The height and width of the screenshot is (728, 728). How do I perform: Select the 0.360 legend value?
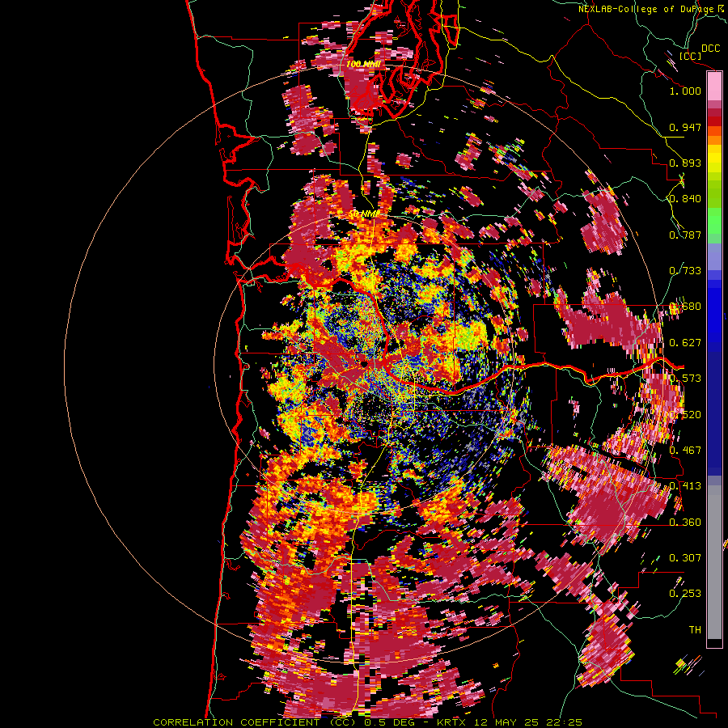[685, 523]
